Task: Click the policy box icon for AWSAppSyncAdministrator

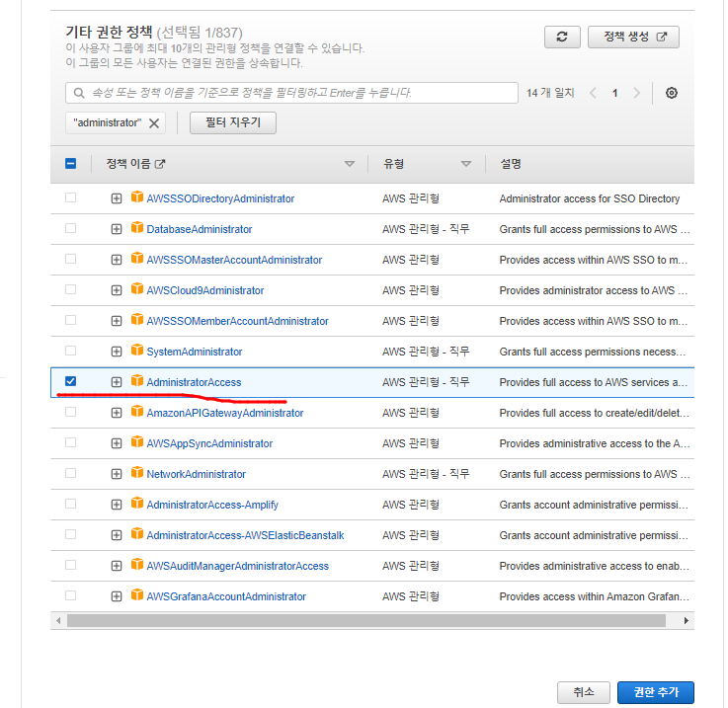Action: coord(137,442)
